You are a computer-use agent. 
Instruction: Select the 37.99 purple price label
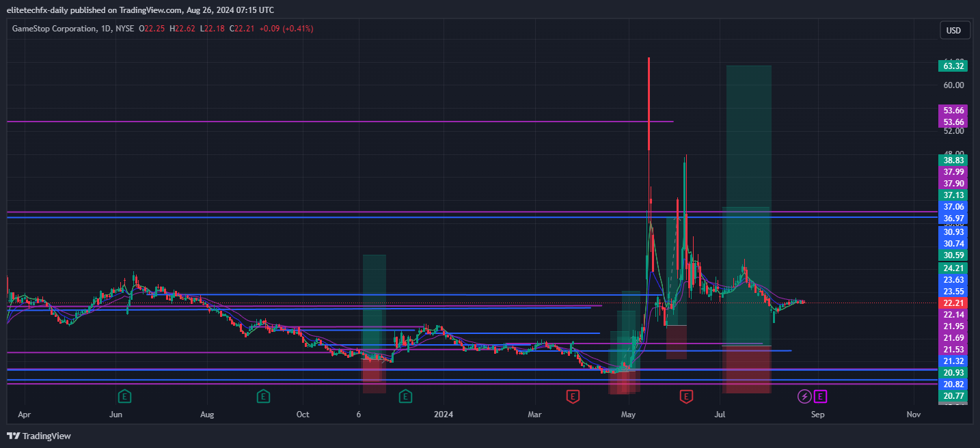point(953,172)
